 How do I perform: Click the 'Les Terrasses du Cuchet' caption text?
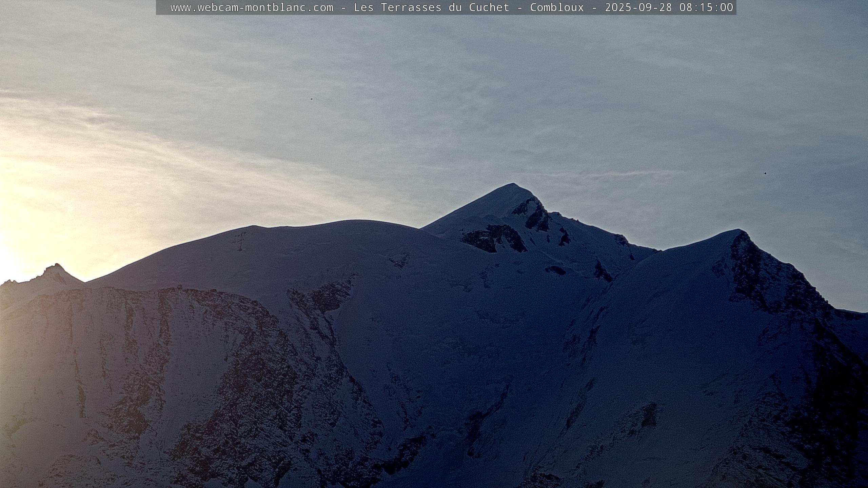pyautogui.click(x=431, y=7)
